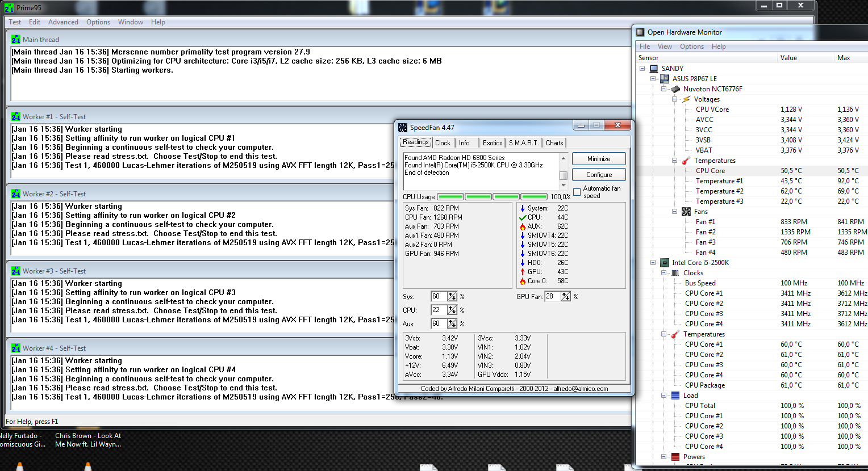Viewport: 868px width, 471px height.
Task: Click the Max column header
Action: [x=851, y=58]
